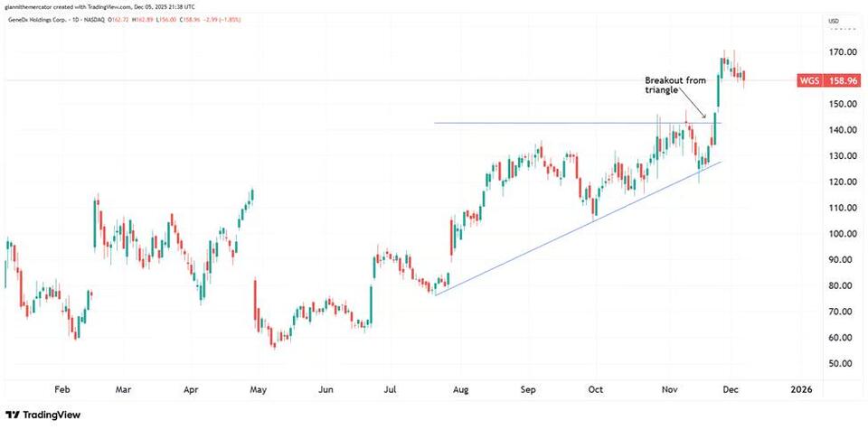Click the TradingView.com attribution text

point(112,5)
